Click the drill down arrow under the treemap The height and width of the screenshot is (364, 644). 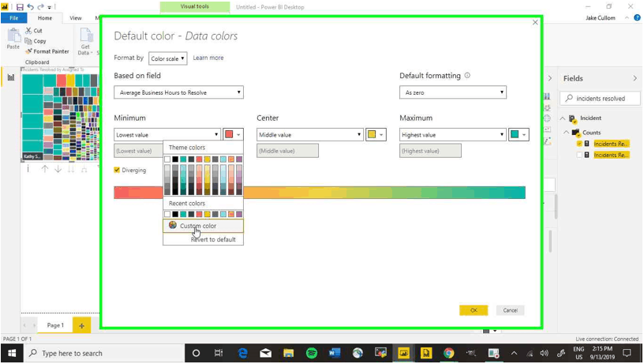[x=58, y=169]
